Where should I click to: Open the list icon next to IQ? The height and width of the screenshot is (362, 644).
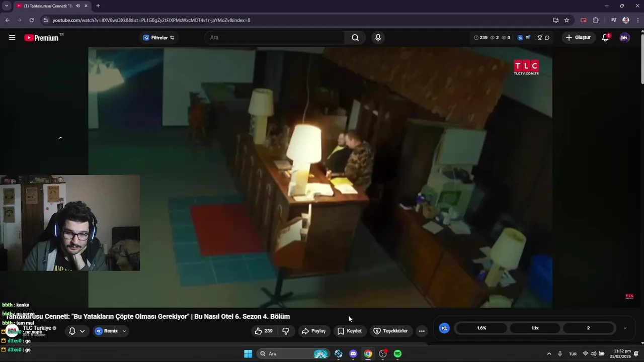(528, 38)
